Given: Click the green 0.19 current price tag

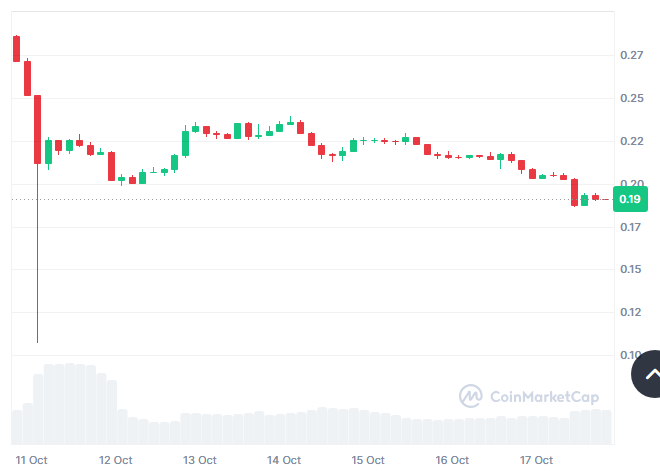Looking at the screenshot, I should pos(630,199).
